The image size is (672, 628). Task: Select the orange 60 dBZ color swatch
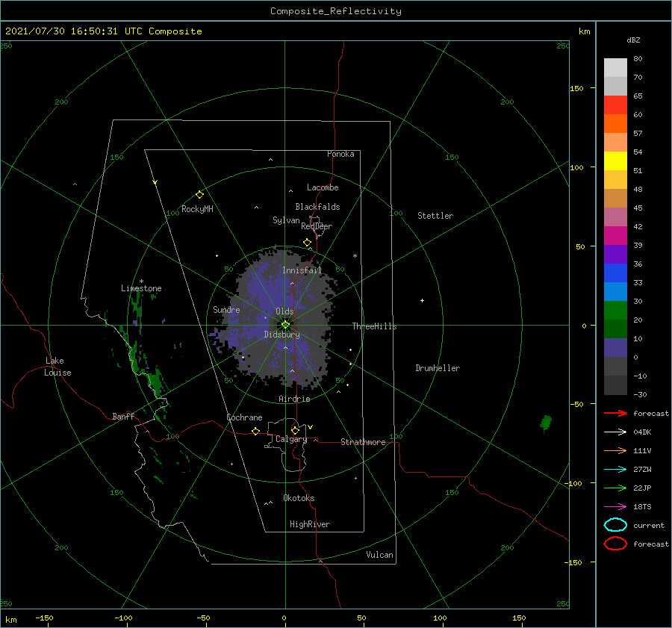click(615, 123)
